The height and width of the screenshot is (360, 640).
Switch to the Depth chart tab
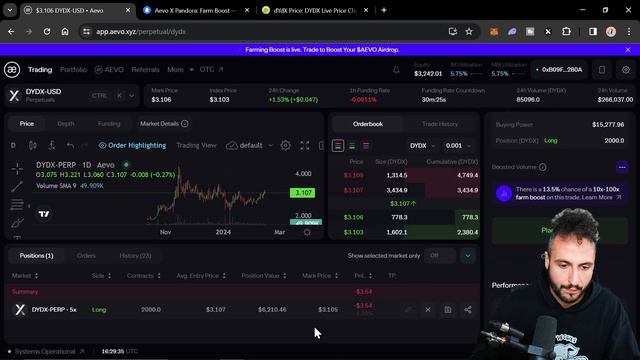66,124
